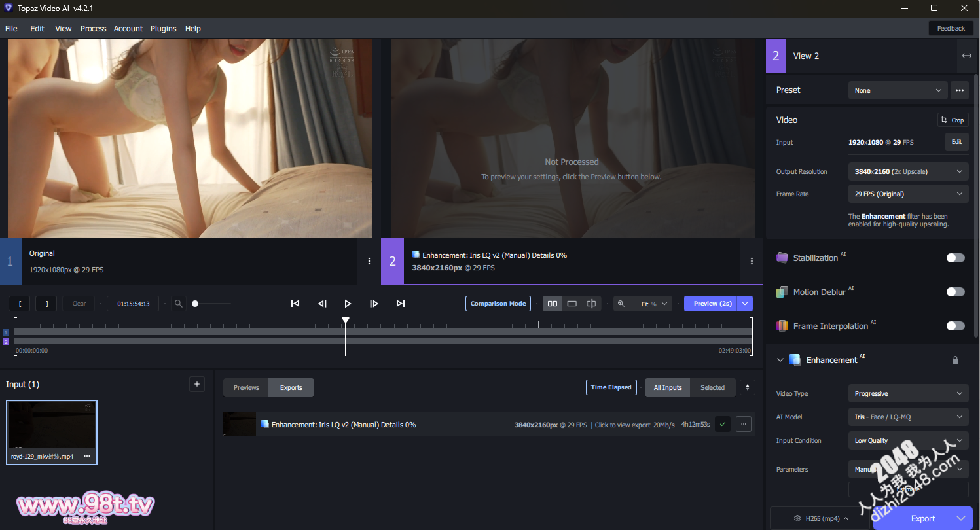980x530 pixels.
Task: Open the Output Resolution dropdown
Action: [x=908, y=171]
